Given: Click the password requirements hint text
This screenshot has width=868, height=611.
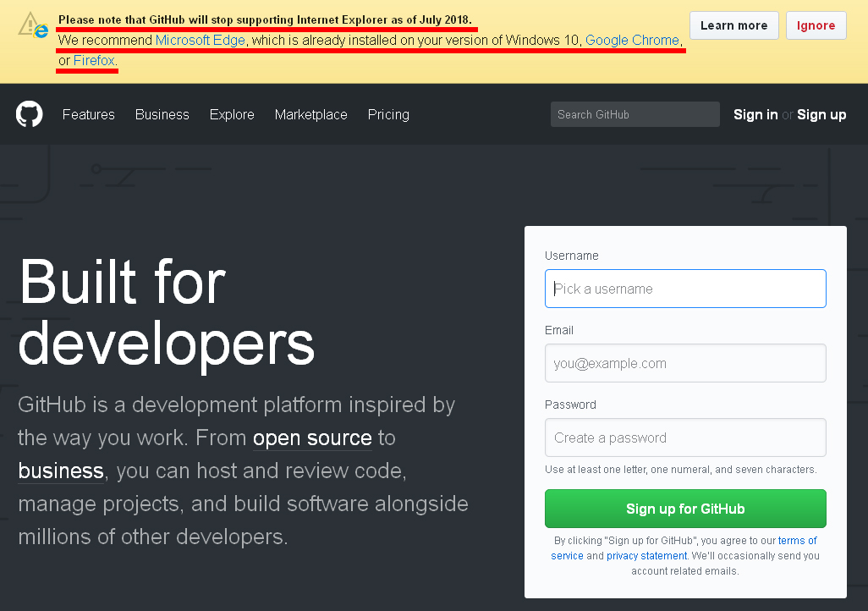Looking at the screenshot, I should tap(681, 470).
